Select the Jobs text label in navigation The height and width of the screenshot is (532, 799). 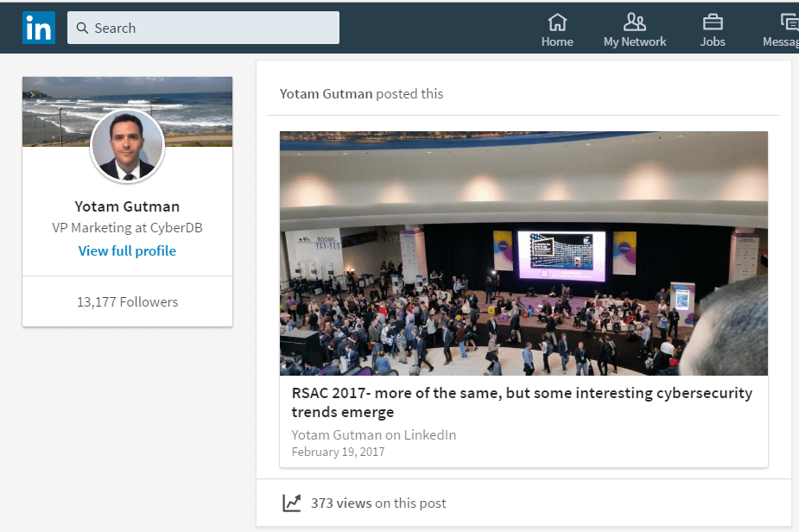(713, 41)
